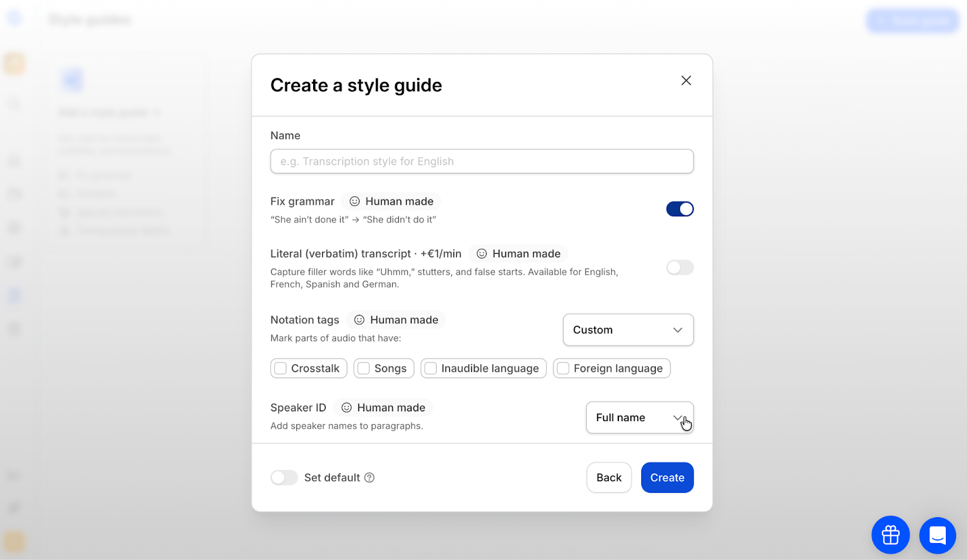Screen dimensions: 967x560
Task: Disable the Fix grammar toggle
Action: coord(679,208)
